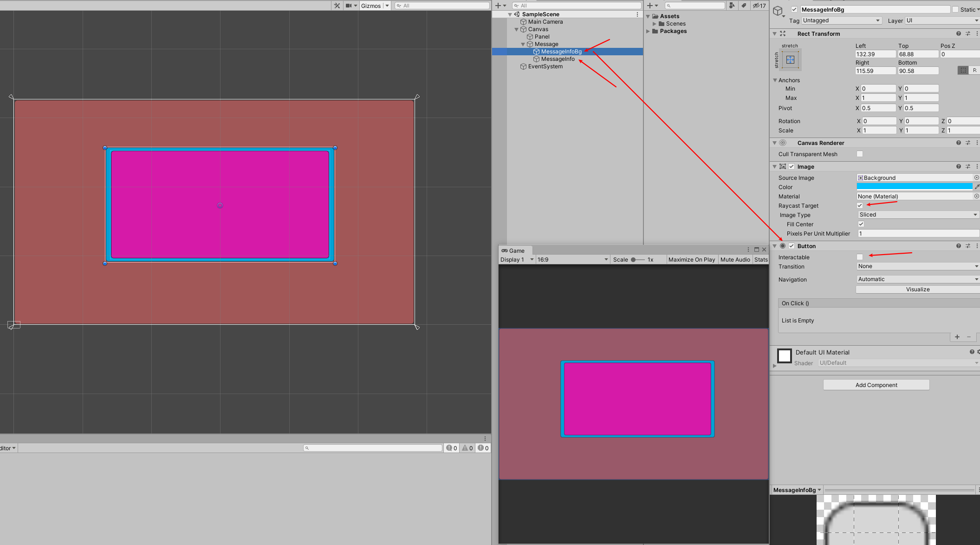The image size is (980, 545).
Task: Click the blueprint mode icon in Rect Transform
Action: [963, 70]
